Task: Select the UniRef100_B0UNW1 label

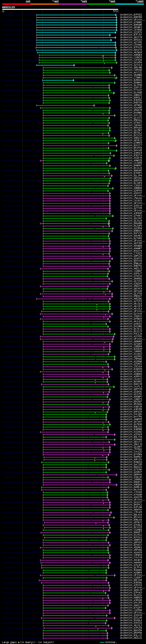Action: (131, 113)
